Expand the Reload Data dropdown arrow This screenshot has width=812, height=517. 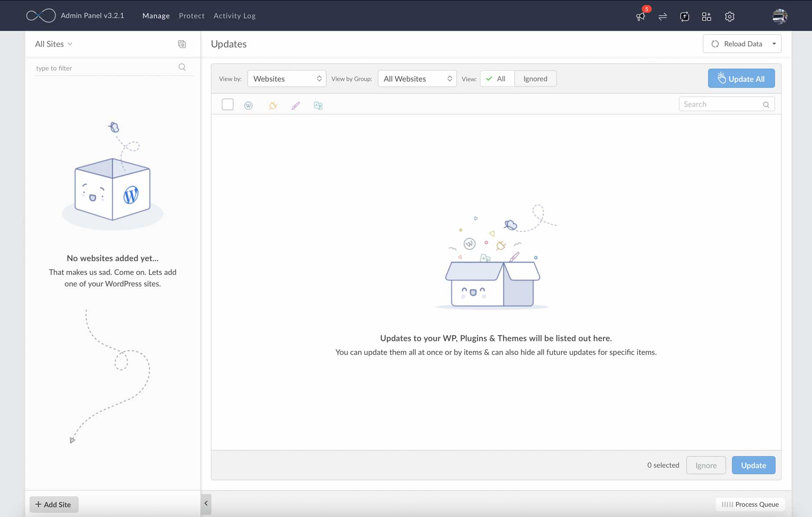point(774,43)
